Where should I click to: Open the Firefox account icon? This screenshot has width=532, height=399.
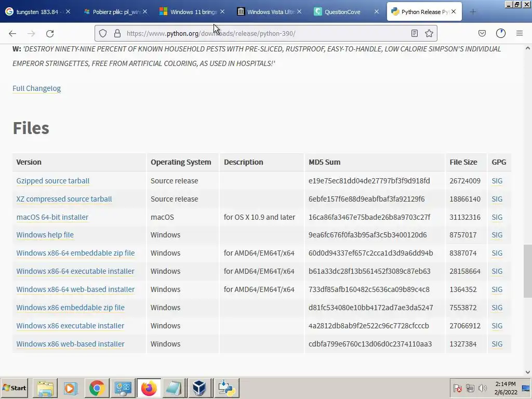pos(501,33)
